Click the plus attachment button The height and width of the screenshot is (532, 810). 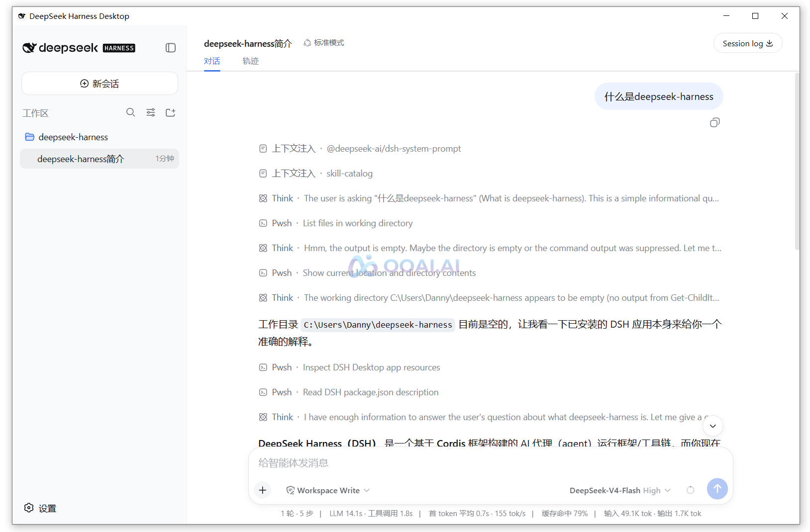pyautogui.click(x=263, y=490)
